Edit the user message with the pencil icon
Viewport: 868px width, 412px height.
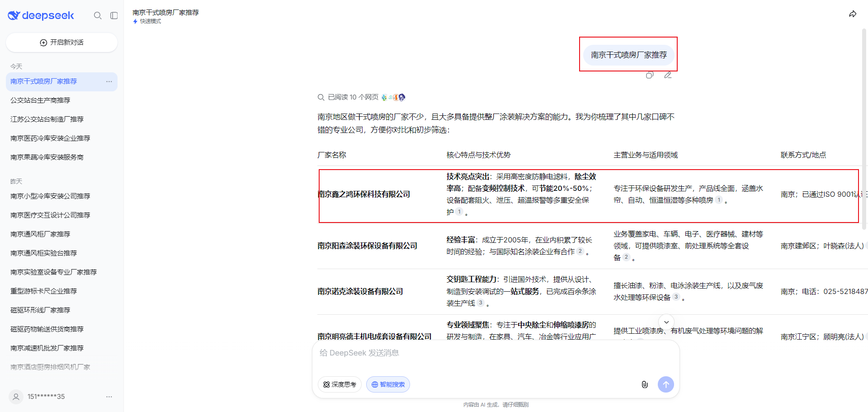click(x=668, y=75)
